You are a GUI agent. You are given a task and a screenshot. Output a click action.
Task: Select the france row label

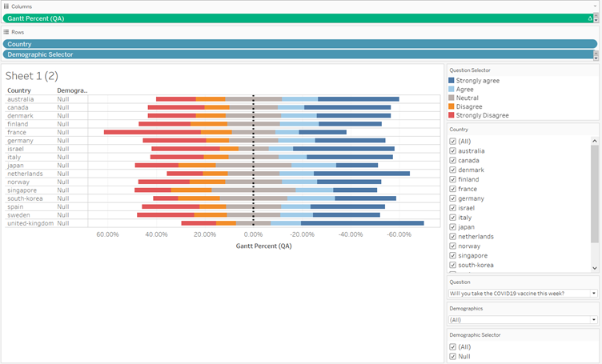click(17, 132)
